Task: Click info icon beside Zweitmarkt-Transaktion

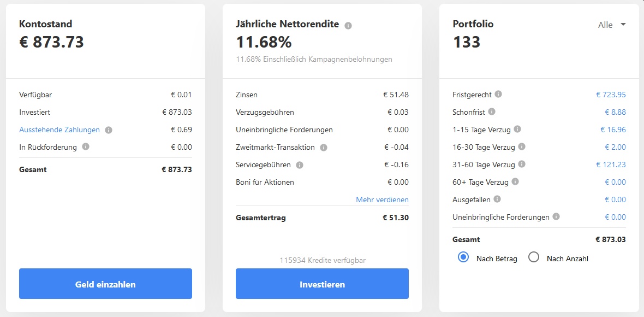Action: coord(324,147)
